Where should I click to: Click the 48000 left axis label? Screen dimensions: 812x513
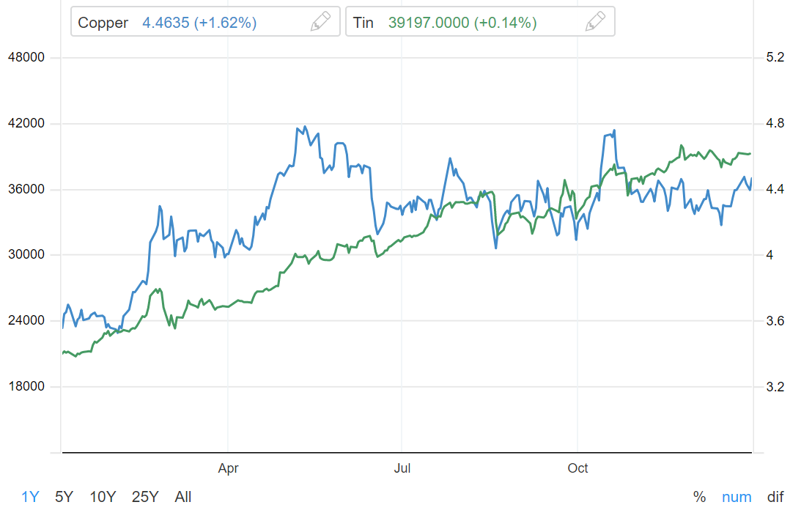25,57
